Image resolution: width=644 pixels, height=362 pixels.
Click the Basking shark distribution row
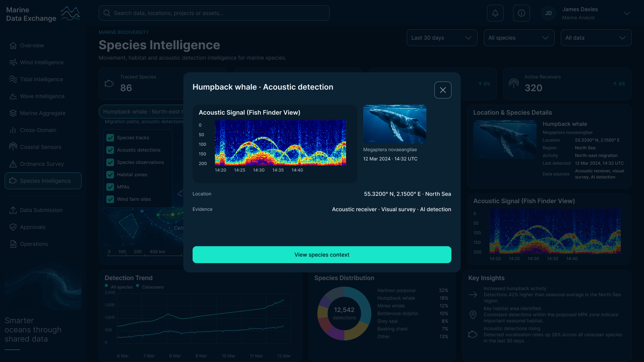413,329
